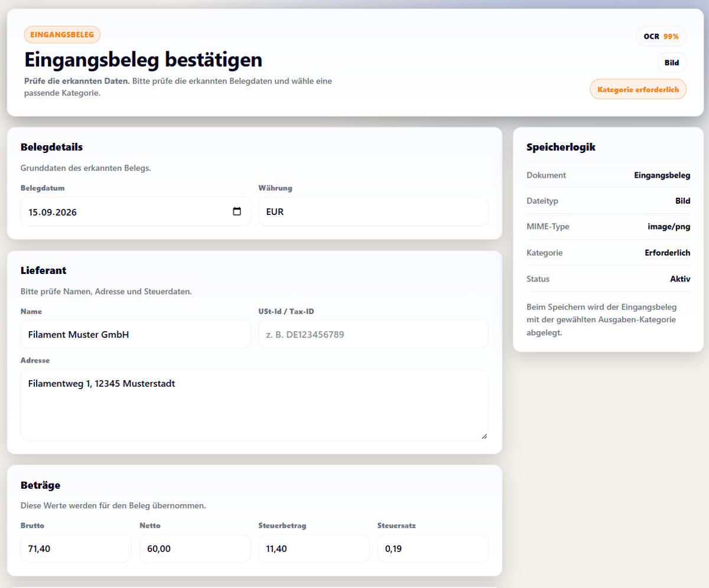
Task: Click the Lieferant section title
Action: pos(43,270)
